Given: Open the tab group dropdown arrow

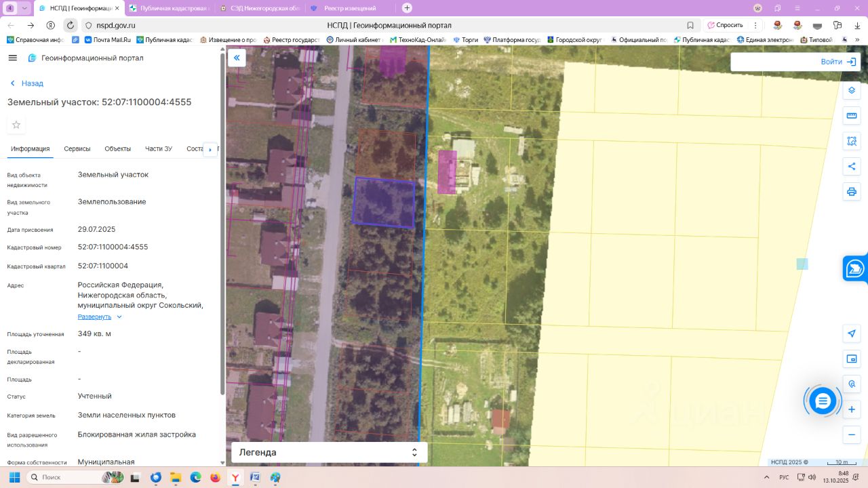Looking at the screenshot, I should (25, 8).
